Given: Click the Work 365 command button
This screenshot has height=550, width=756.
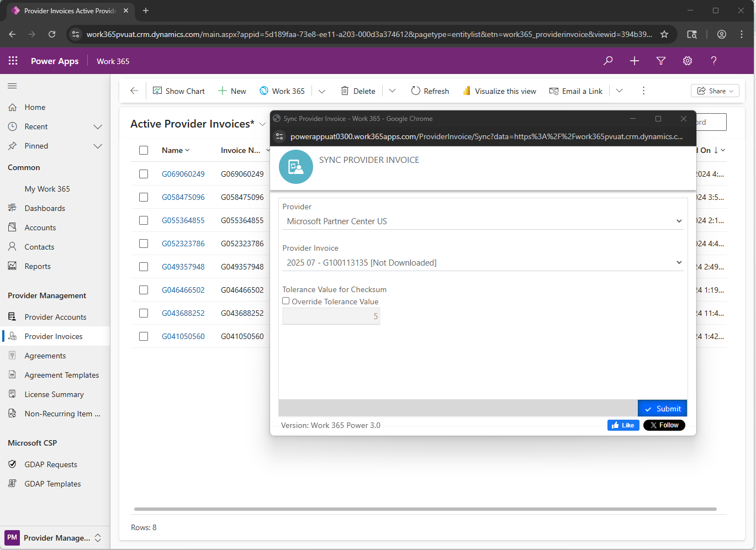Looking at the screenshot, I should coord(282,91).
